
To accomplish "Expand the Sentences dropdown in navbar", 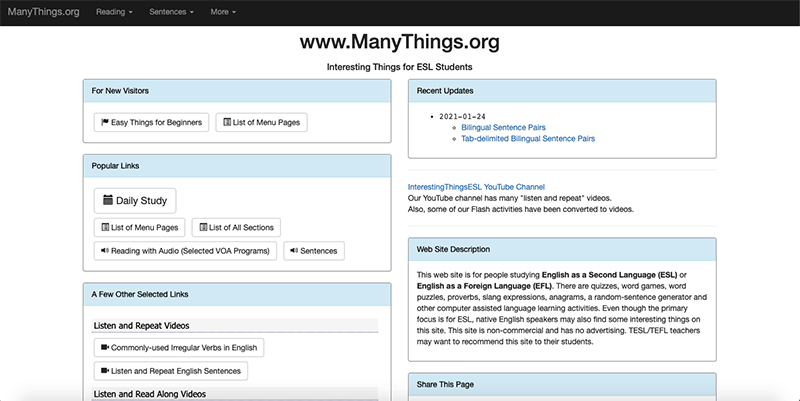I will pyautogui.click(x=171, y=12).
